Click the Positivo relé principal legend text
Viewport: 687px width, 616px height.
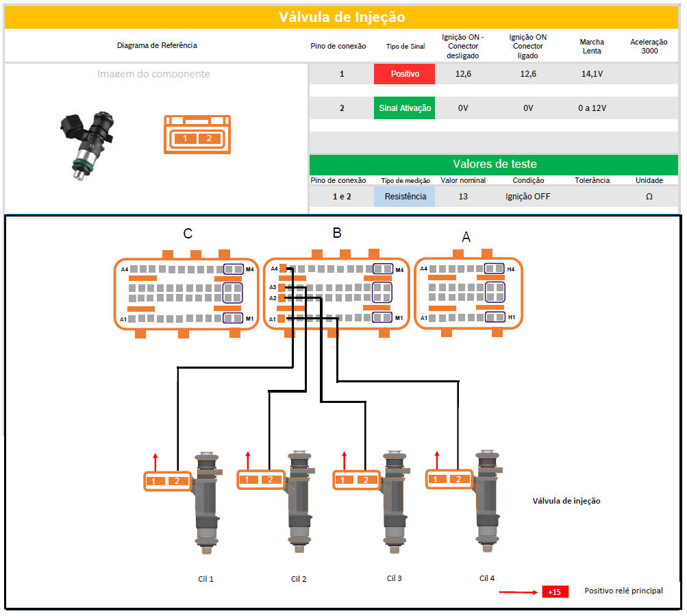[623, 591]
